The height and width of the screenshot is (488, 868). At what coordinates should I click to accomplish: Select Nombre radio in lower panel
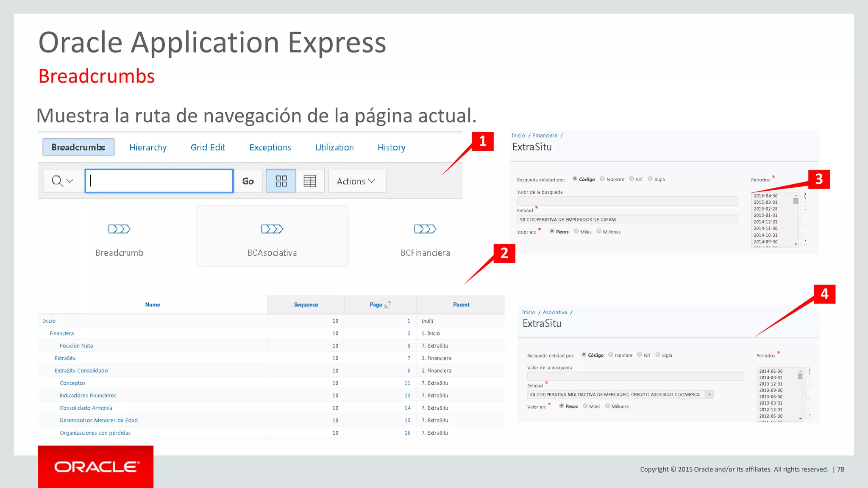point(611,355)
